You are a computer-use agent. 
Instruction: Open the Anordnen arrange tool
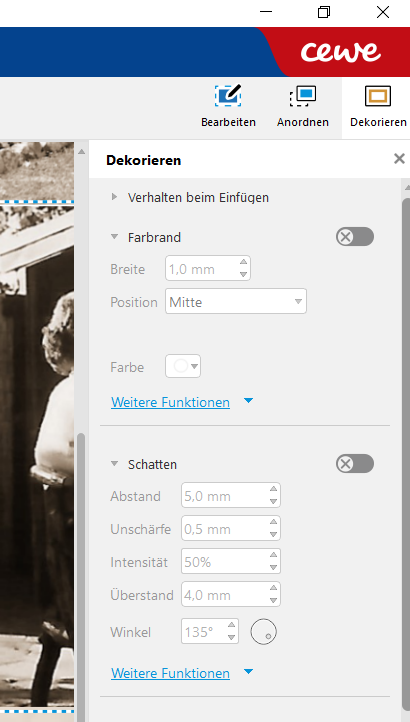coord(303,105)
